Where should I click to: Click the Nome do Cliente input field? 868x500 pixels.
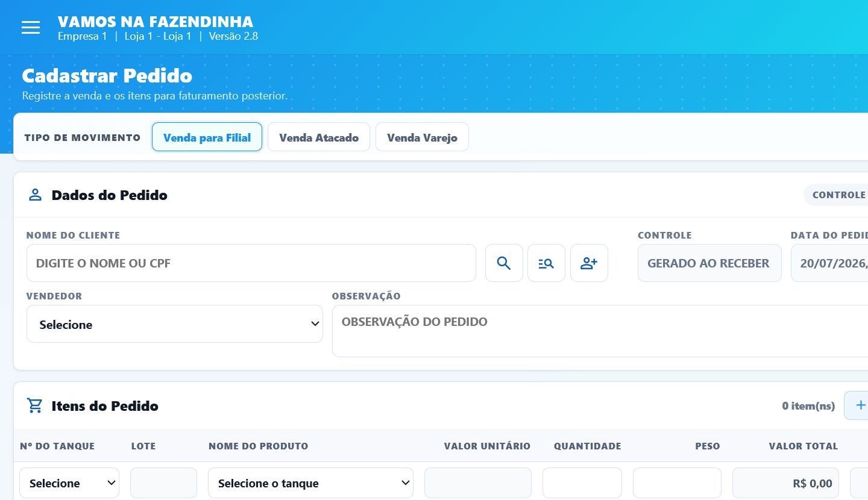click(251, 263)
